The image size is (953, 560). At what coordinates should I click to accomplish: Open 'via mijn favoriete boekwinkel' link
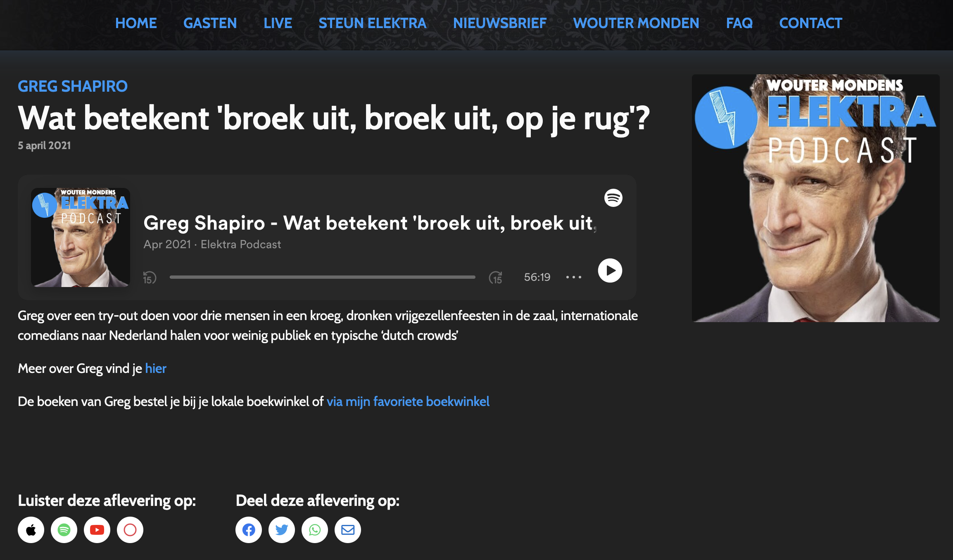click(x=408, y=401)
